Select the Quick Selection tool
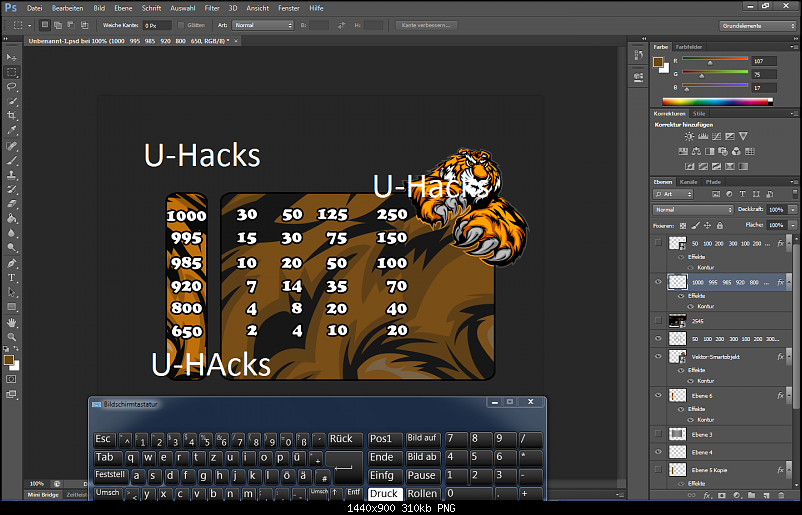The width and height of the screenshot is (802, 515). [12, 101]
